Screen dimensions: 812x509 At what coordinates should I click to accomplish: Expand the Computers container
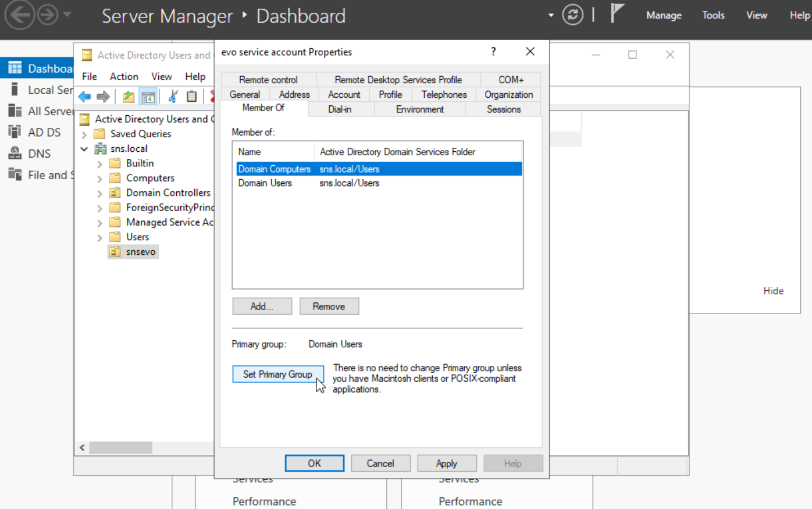coord(99,179)
